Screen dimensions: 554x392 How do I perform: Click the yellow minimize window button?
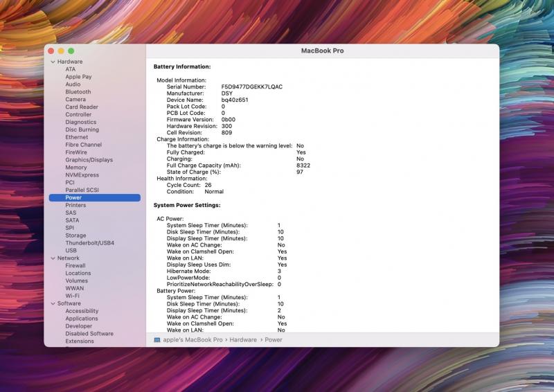click(x=61, y=51)
